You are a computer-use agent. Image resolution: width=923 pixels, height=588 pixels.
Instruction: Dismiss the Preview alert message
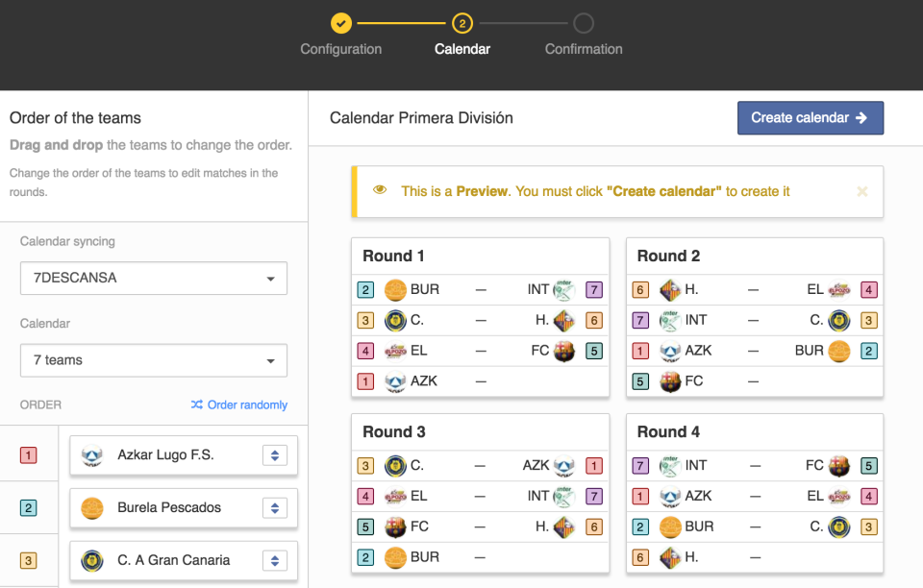862,191
